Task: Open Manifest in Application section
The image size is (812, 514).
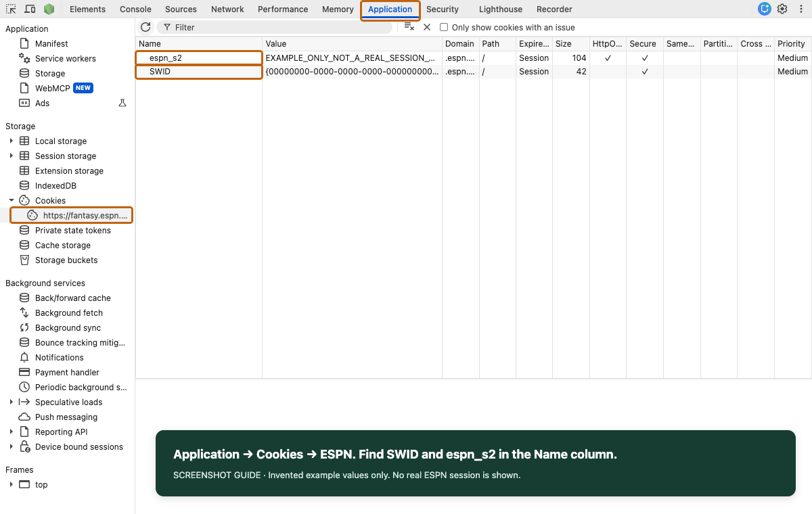Action: pos(51,43)
